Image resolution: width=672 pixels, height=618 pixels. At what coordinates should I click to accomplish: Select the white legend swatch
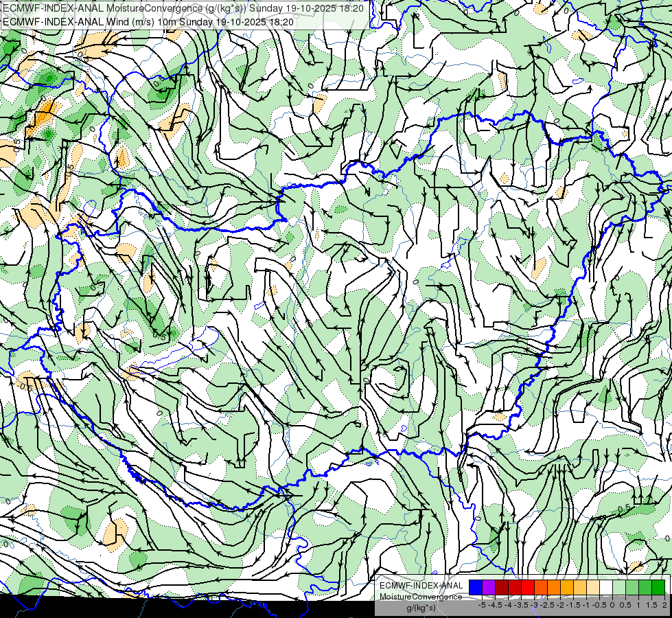(x=606, y=587)
